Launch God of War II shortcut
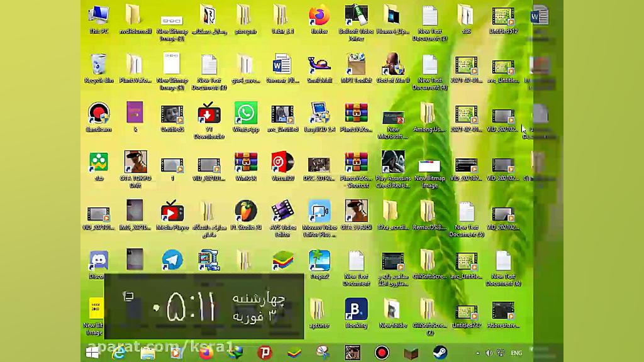Viewport: 644px width, 362px height. click(393, 69)
